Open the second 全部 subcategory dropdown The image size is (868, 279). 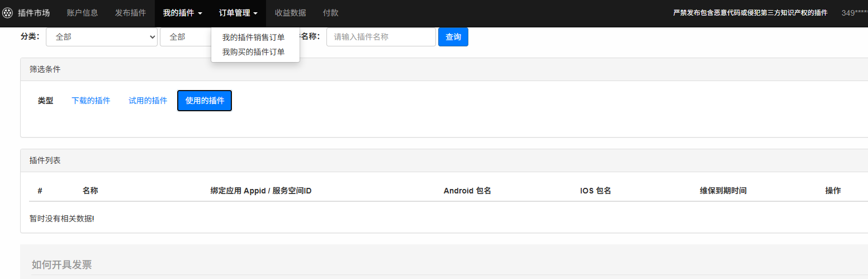click(x=186, y=37)
